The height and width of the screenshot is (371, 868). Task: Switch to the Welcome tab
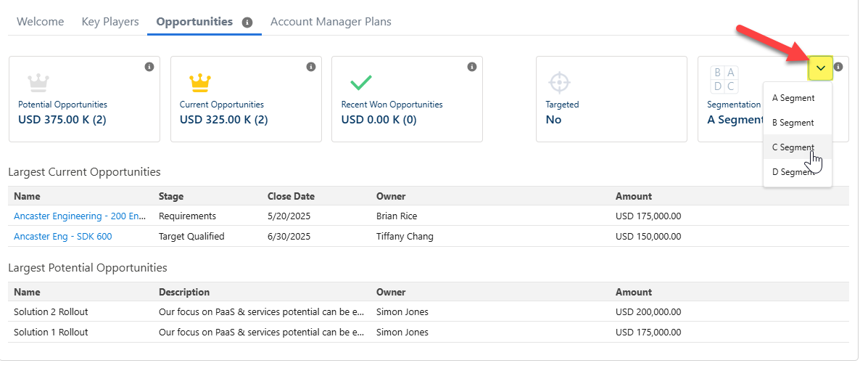(40, 22)
